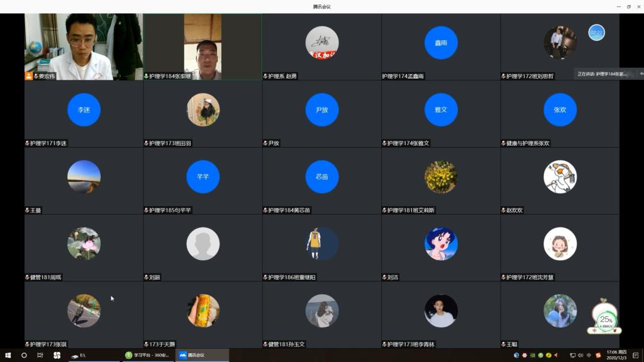Click the muted mic icon next to 护理系 赵勇
This screenshot has width=644, height=362.
tap(265, 76)
